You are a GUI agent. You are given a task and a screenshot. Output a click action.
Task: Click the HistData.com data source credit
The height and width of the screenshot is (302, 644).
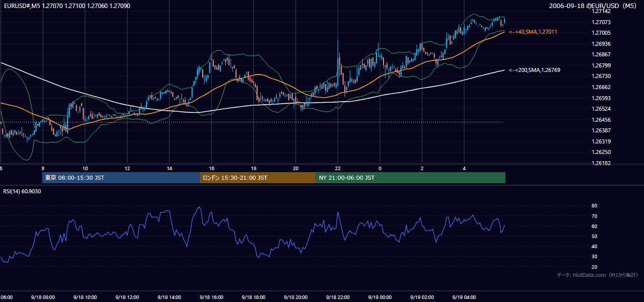point(598,275)
